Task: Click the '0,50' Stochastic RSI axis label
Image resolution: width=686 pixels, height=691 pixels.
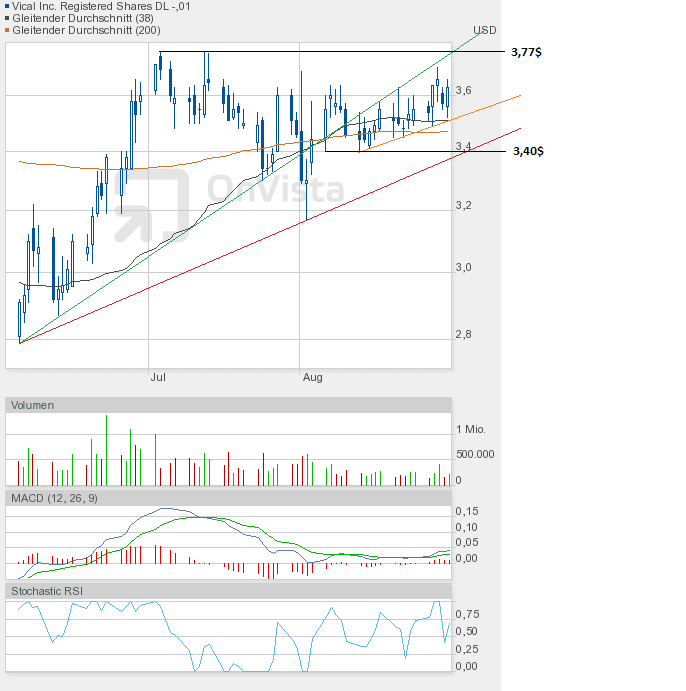Action: pyautogui.click(x=467, y=631)
